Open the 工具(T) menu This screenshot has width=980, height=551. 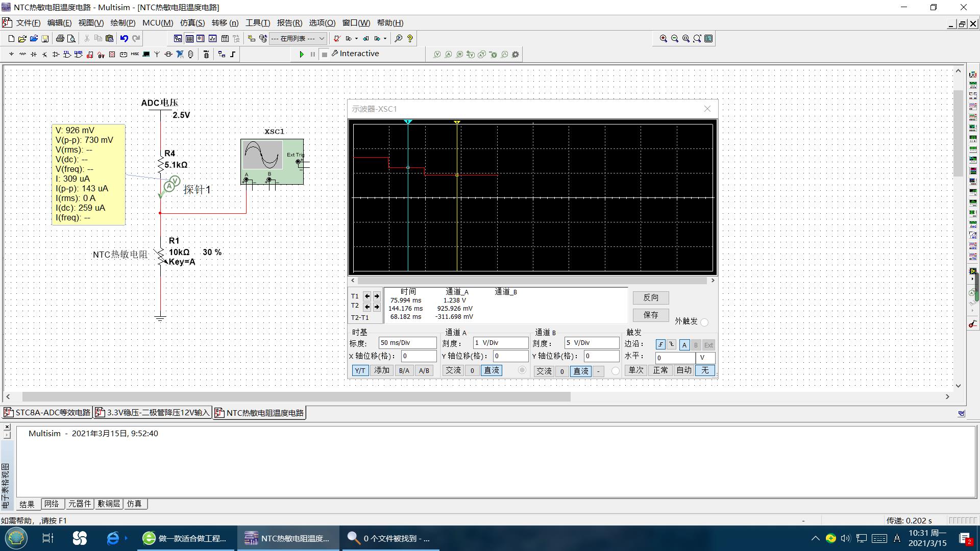[x=258, y=23]
